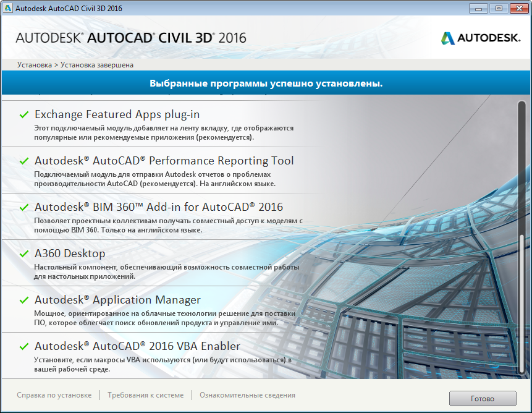Click the Готово button to finish

point(483,398)
